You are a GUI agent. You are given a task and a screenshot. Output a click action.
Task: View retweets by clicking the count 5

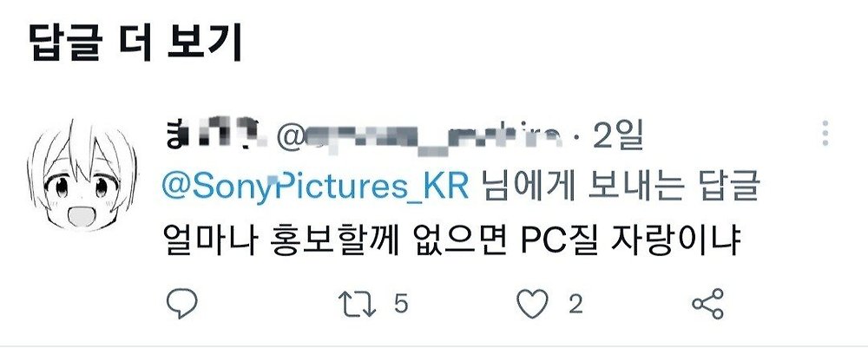coord(401,304)
